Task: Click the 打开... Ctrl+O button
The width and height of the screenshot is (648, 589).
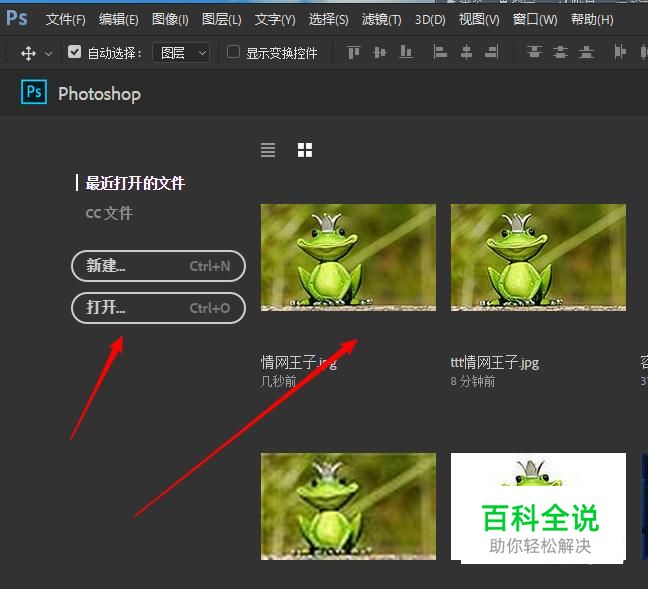Action: pyautogui.click(x=159, y=308)
